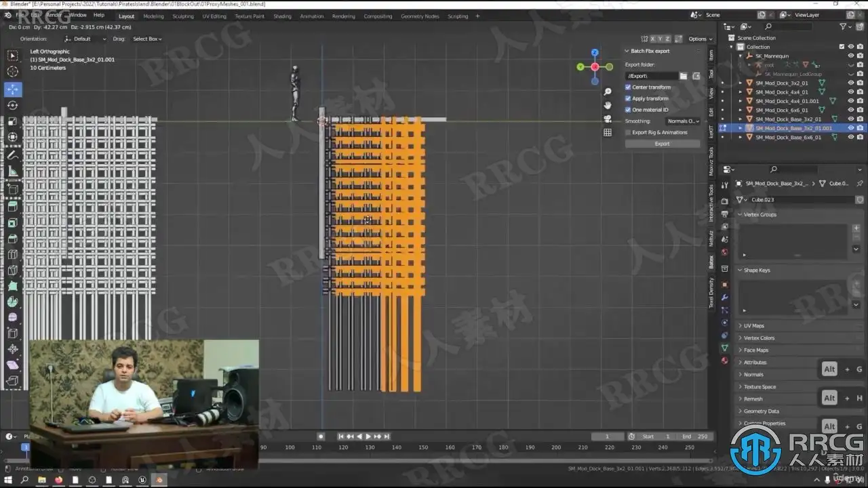The image size is (868, 488).
Task: Toggle the Apply transform checkbox
Action: [628, 98]
